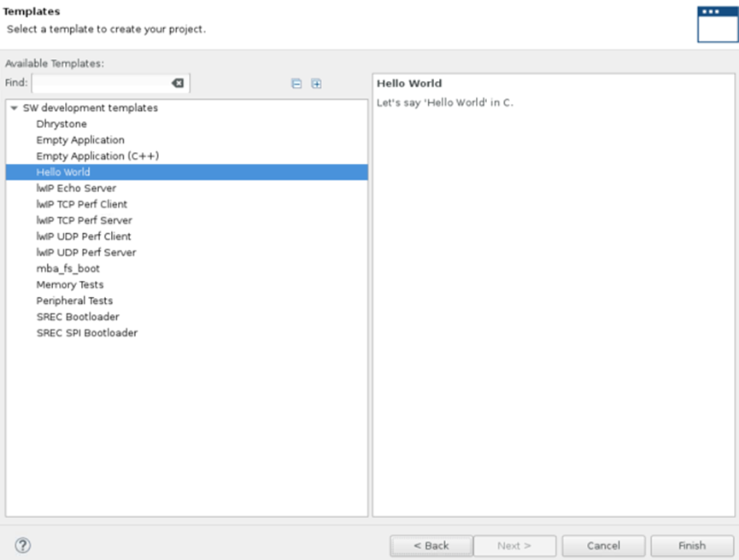Click the Next button
The height and width of the screenshot is (560, 739).
click(514, 545)
